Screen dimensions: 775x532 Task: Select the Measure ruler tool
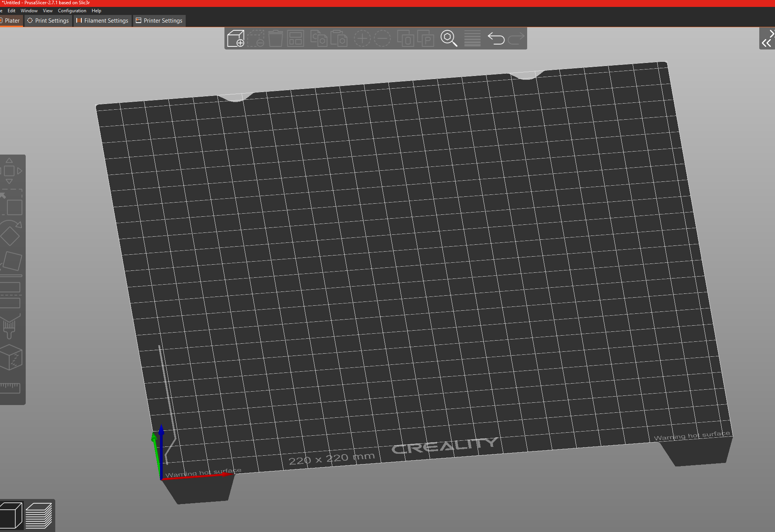(10, 388)
